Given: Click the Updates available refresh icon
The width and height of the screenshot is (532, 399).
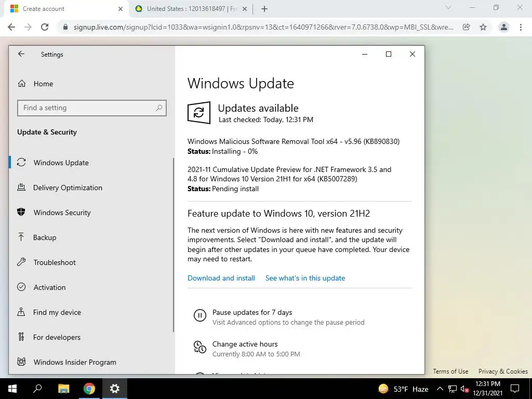Looking at the screenshot, I should pyautogui.click(x=199, y=113).
